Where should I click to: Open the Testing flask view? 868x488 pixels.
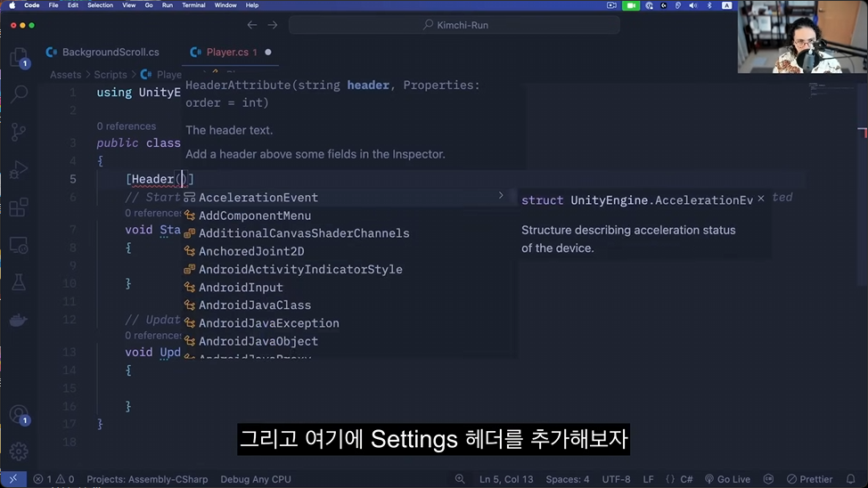[x=19, y=282]
